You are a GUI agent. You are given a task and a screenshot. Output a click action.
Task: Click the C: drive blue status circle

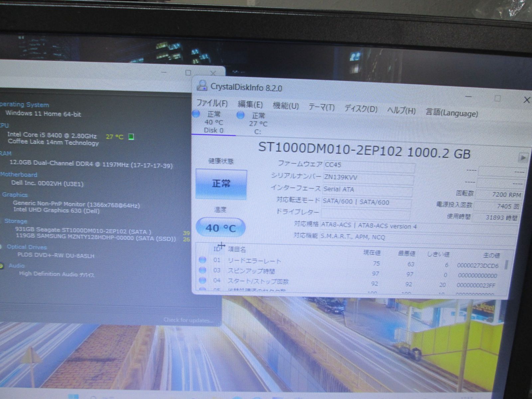[240, 115]
